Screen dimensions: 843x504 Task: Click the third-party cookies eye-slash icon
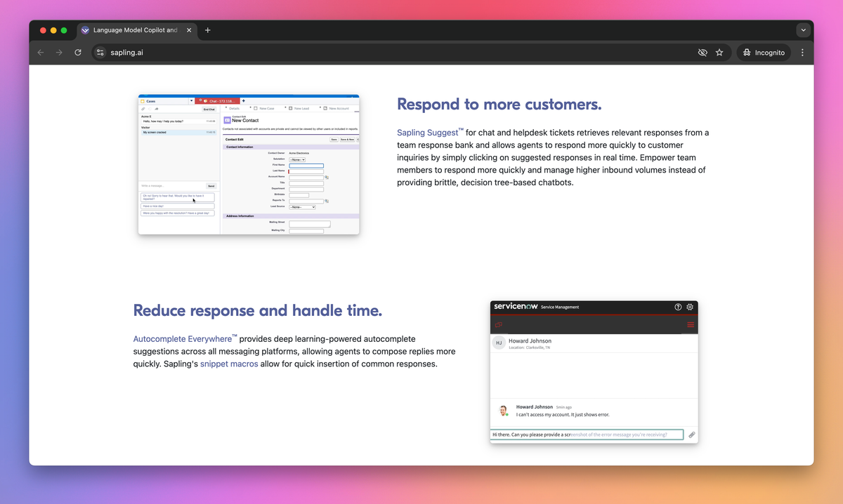pos(702,53)
